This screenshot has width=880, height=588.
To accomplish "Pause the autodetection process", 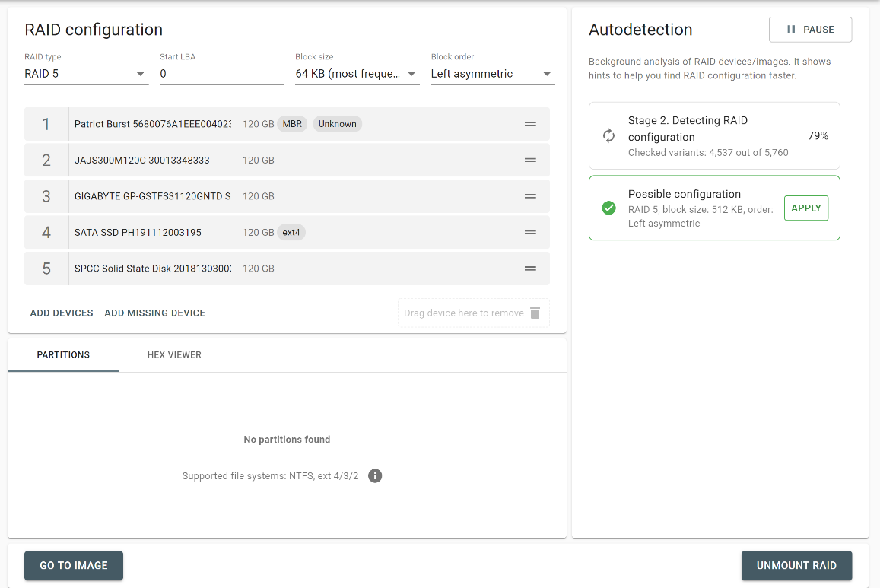I will point(811,30).
